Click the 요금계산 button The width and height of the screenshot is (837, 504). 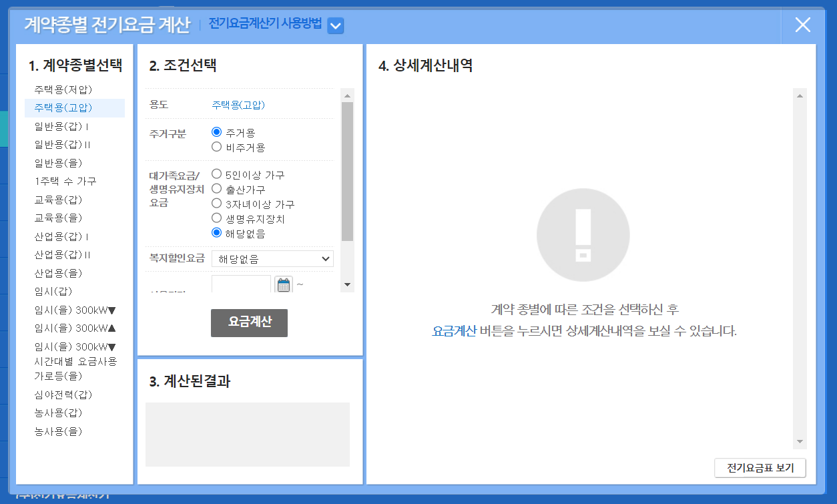click(249, 322)
